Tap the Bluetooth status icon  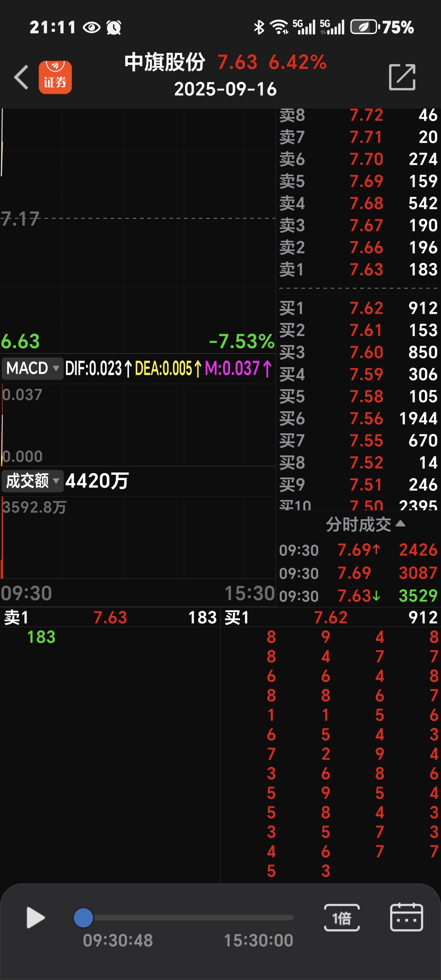pyautogui.click(x=259, y=27)
